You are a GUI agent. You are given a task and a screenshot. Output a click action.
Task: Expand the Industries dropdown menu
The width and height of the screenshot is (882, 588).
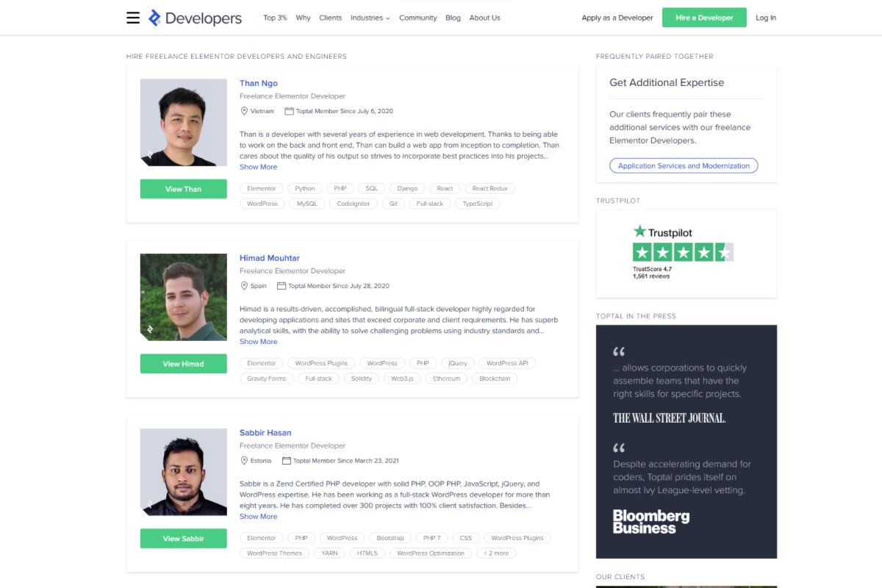point(370,18)
